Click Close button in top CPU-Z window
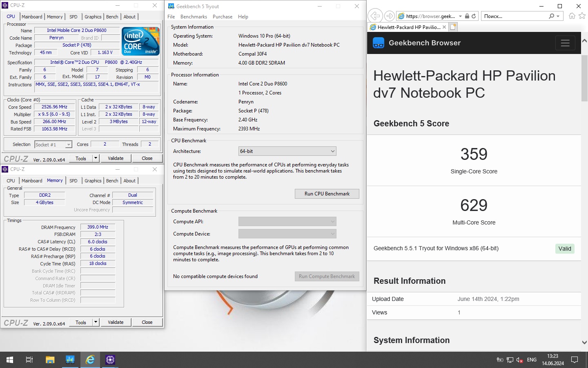The width and height of the screenshot is (588, 368). (x=147, y=158)
